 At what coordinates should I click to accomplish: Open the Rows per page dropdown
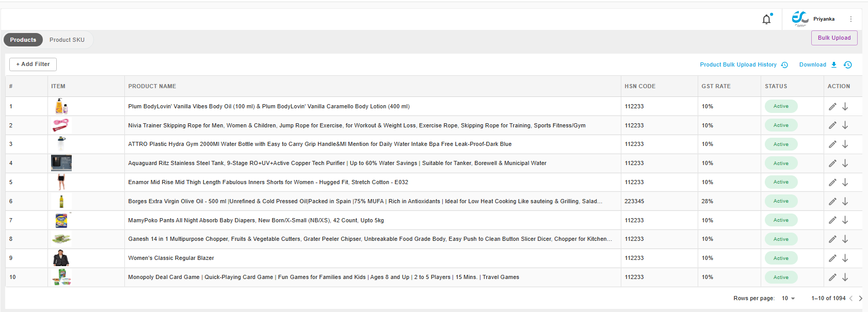coord(788,298)
